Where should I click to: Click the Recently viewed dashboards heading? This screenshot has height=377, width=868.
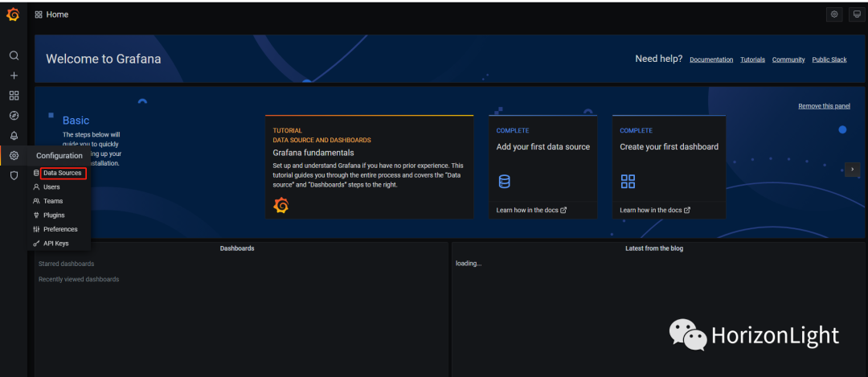tap(79, 280)
